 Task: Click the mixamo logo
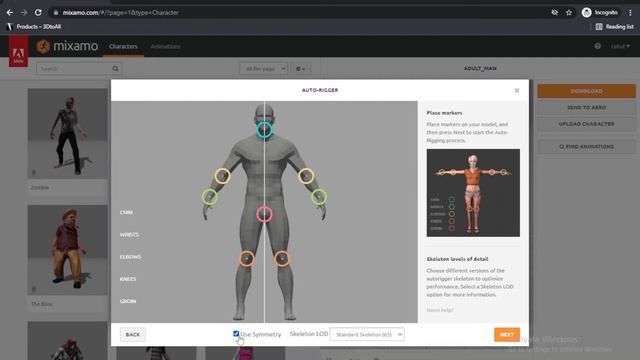67,46
